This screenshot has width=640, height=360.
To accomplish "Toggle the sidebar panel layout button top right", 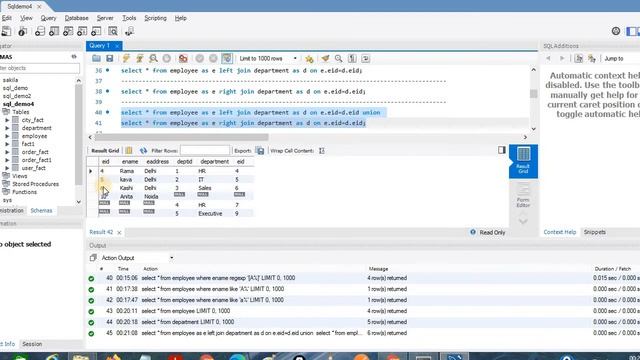I will [x=632, y=31].
